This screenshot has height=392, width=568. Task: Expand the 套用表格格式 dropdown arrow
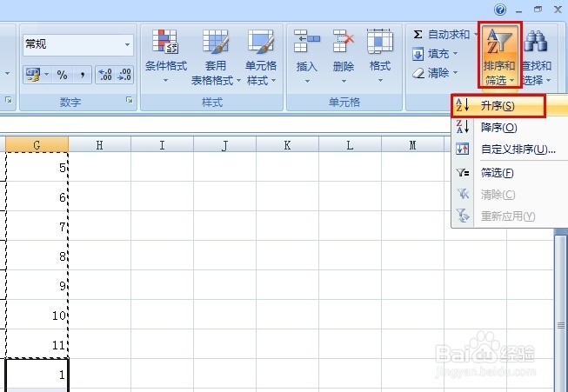point(238,80)
